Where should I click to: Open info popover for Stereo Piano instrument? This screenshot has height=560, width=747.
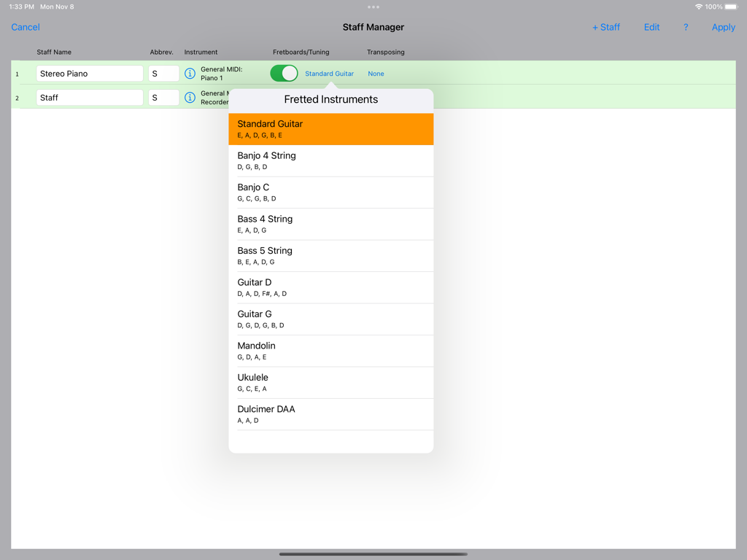pos(189,73)
